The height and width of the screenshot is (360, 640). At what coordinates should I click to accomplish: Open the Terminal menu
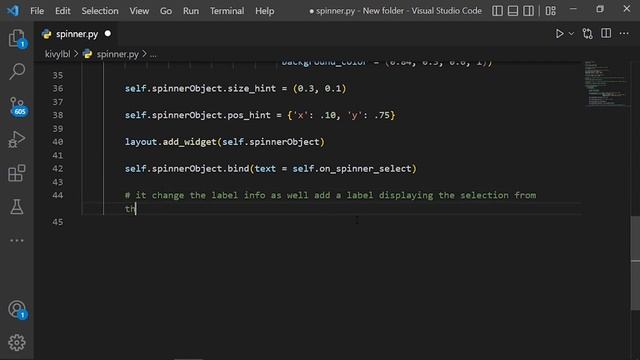[227, 11]
